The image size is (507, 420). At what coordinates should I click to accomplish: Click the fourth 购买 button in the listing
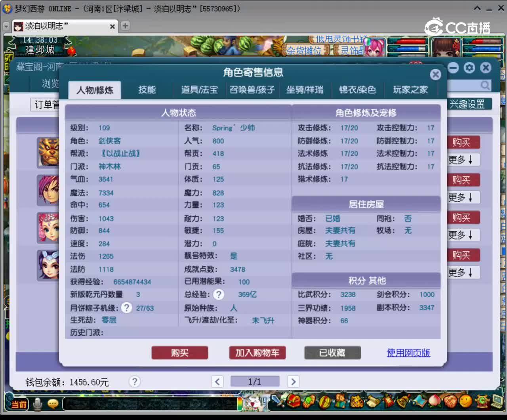(463, 255)
